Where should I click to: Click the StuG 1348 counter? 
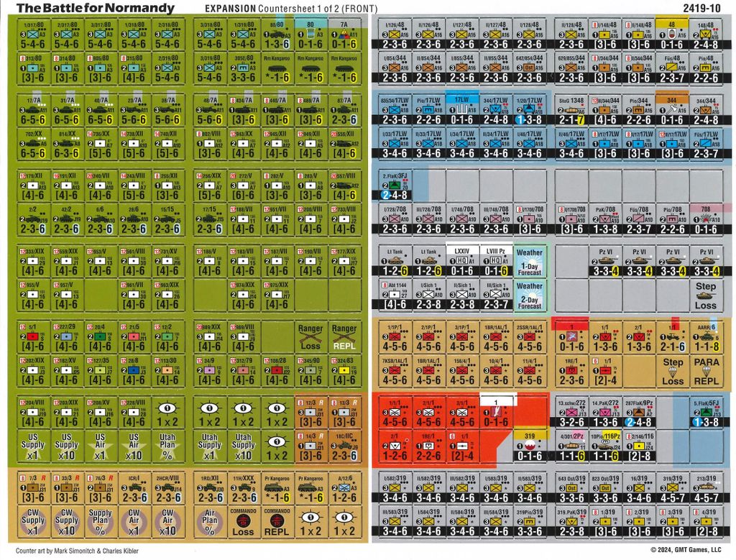click(571, 109)
